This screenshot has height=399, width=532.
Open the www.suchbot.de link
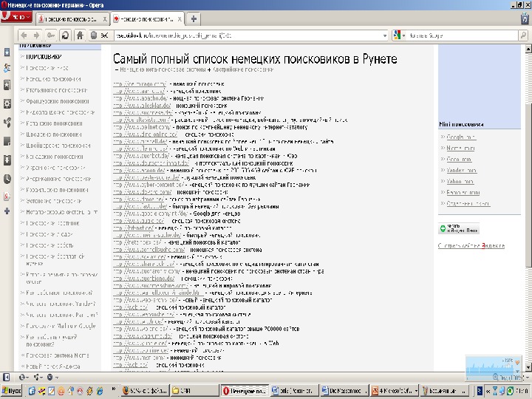pyautogui.click(x=141, y=156)
